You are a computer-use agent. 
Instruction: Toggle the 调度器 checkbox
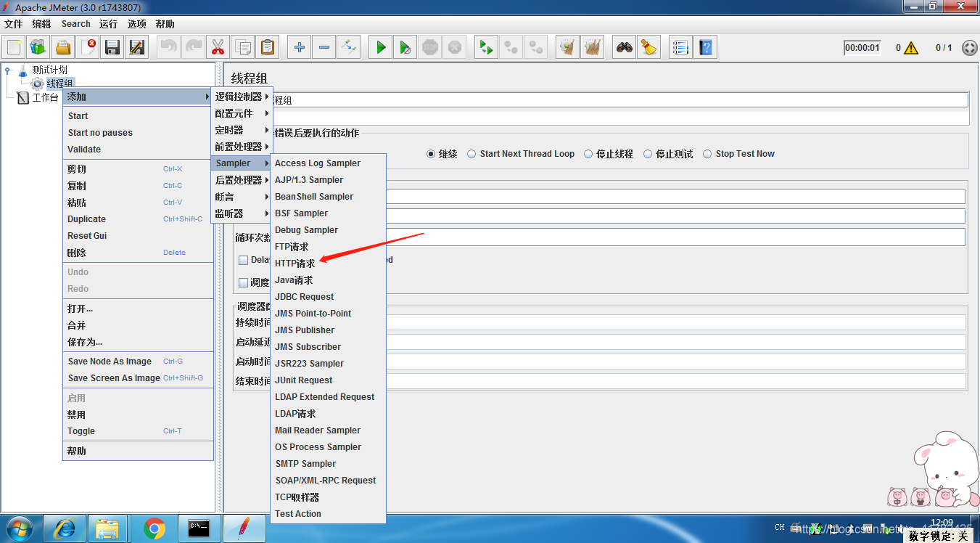244,283
